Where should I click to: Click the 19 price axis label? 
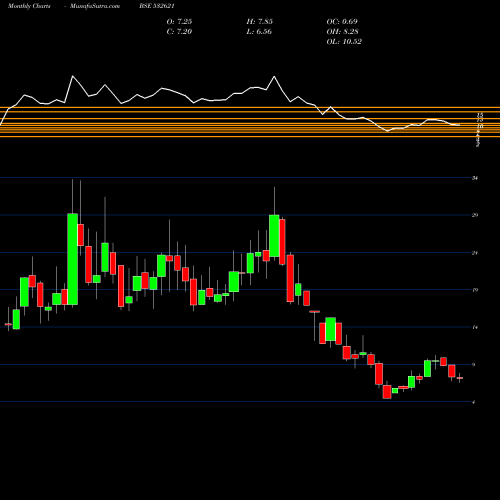(x=475, y=290)
